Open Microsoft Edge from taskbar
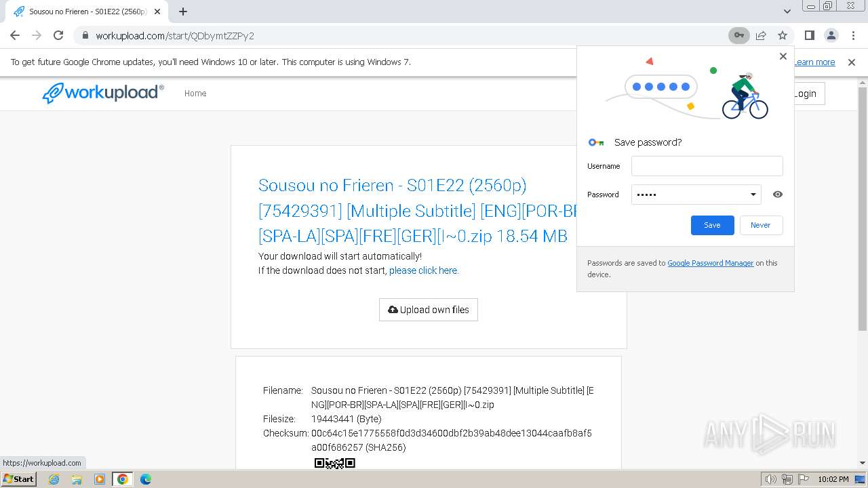 coord(146,479)
